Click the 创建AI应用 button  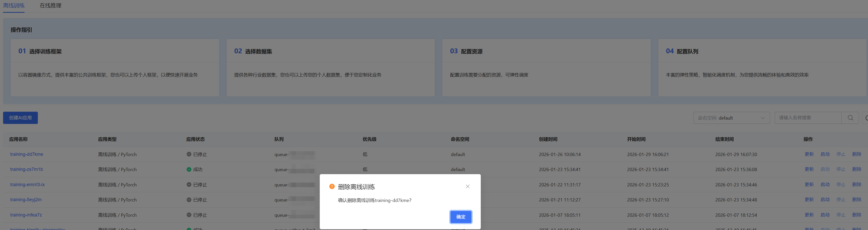20,118
